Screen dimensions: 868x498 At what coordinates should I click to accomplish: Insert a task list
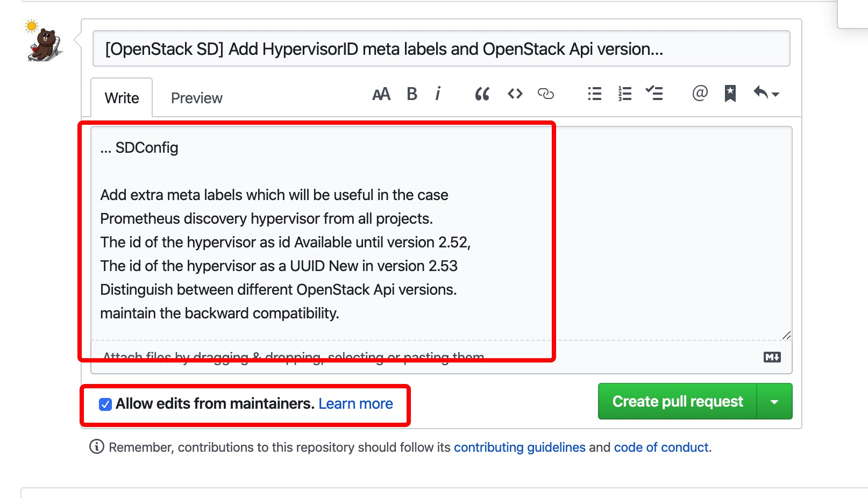pyautogui.click(x=654, y=93)
